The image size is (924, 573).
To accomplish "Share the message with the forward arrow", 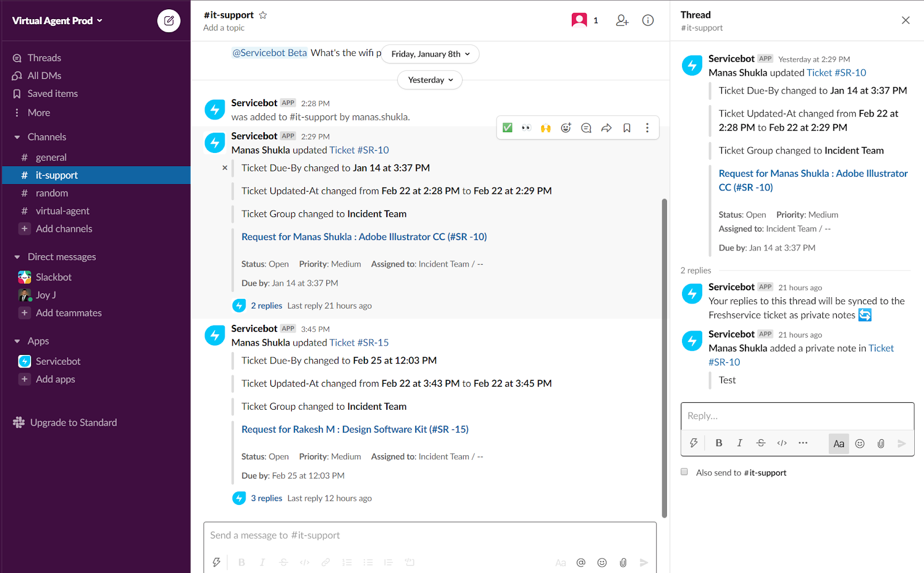I will tap(606, 128).
